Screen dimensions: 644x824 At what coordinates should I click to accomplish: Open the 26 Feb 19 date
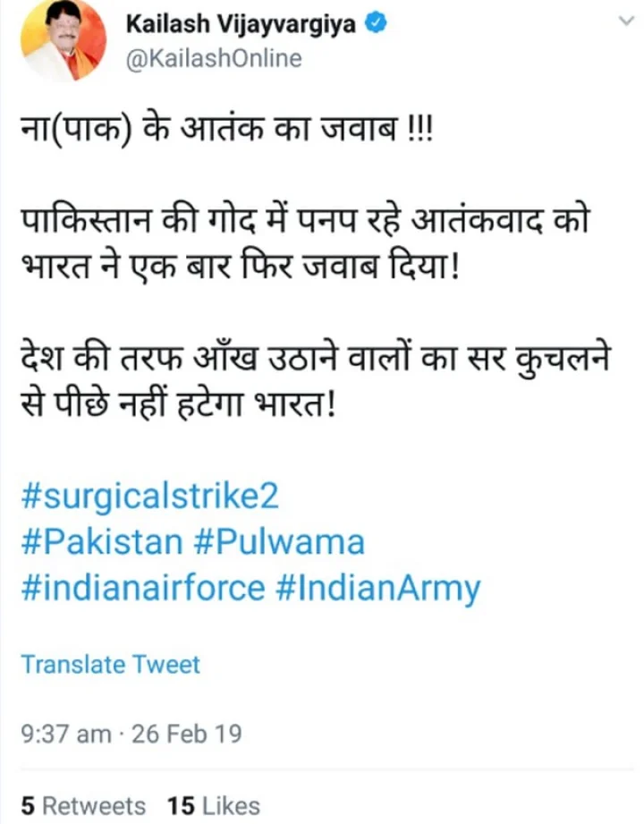(x=186, y=733)
